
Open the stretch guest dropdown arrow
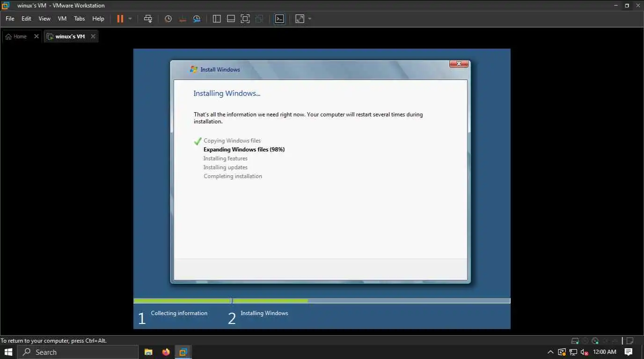tap(310, 19)
